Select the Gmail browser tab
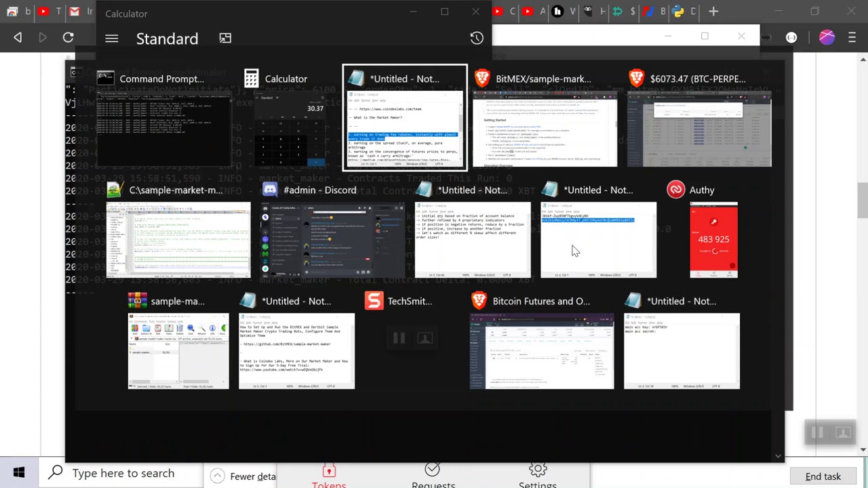This screenshot has width=868, height=488. tap(75, 11)
